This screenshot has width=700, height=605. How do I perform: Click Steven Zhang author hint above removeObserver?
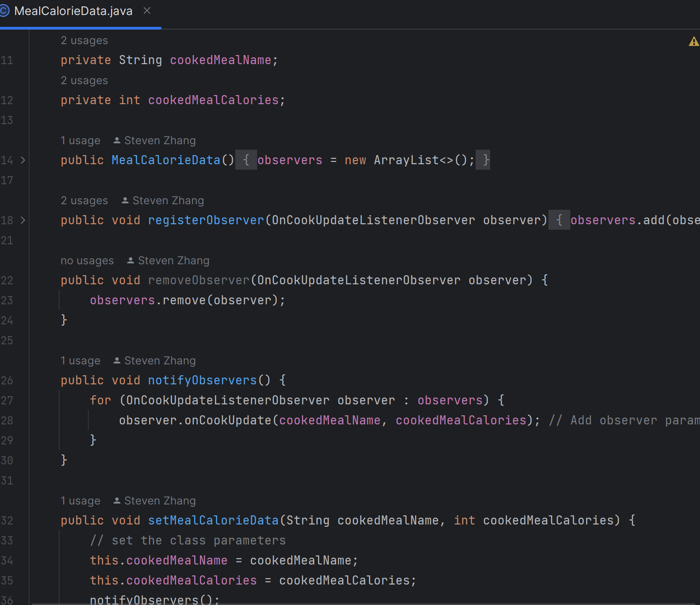point(168,261)
